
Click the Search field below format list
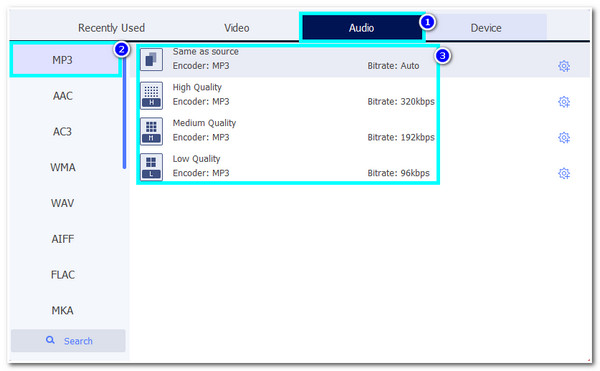click(x=68, y=340)
